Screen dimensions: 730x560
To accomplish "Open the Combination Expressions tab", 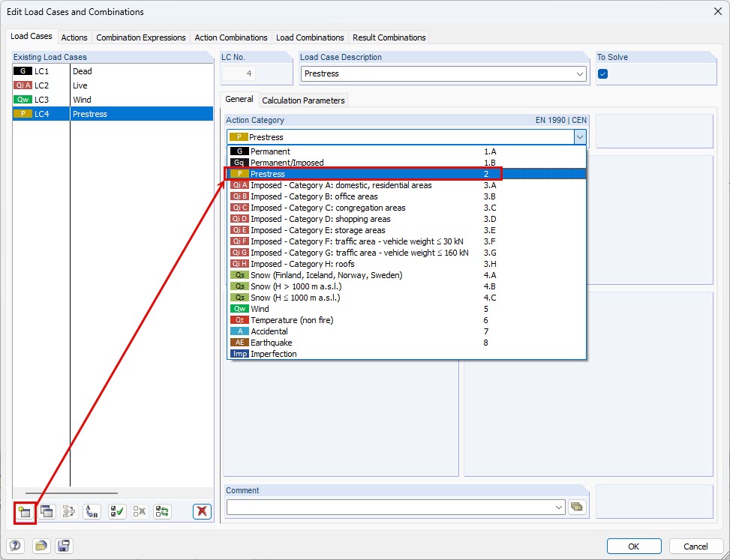I will [x=140, y=37].
